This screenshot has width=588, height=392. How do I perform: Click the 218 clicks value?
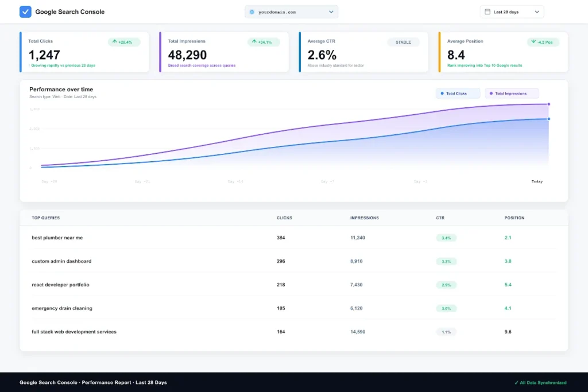[x=281, y=285]
